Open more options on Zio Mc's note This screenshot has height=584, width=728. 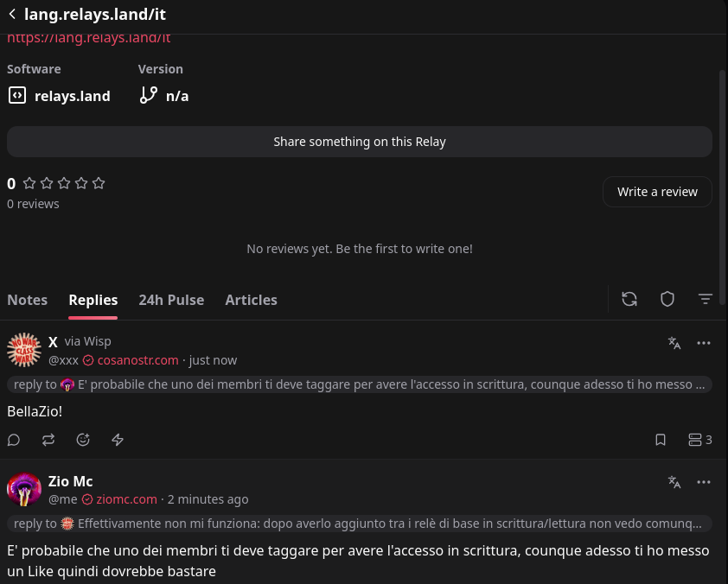pyautogui.click(x=704, y=482)
